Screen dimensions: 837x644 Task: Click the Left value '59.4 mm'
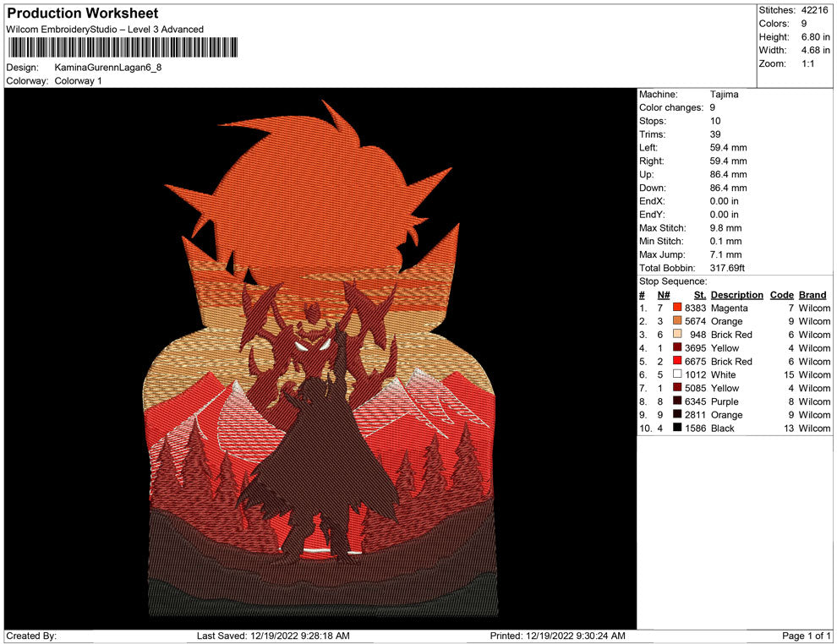pos(728,148)
